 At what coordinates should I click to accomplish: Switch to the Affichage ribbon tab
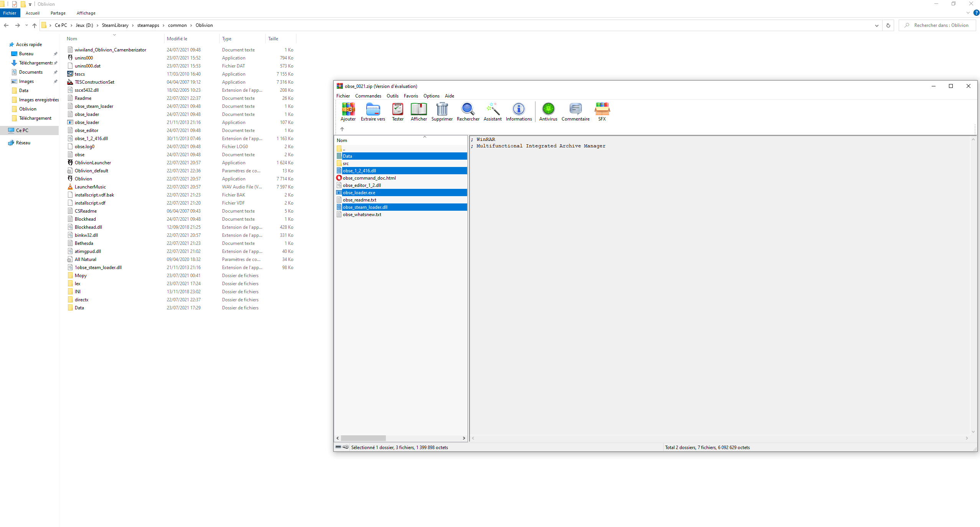coord(86,13)
